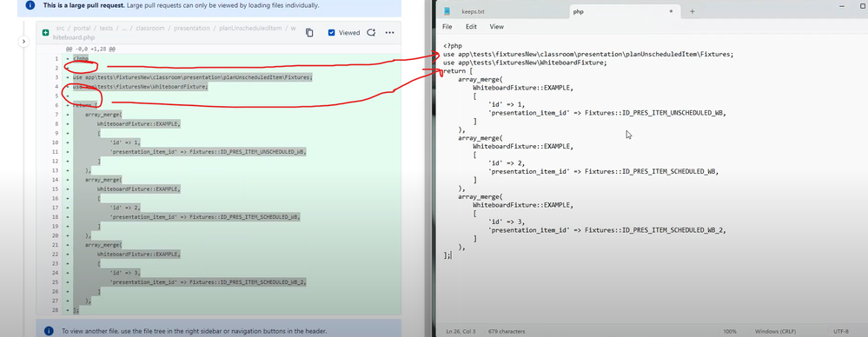868x337 pixels.
Task: Toggle the Viewed checkbox for whiteboard.php
Action: [332, 33]
